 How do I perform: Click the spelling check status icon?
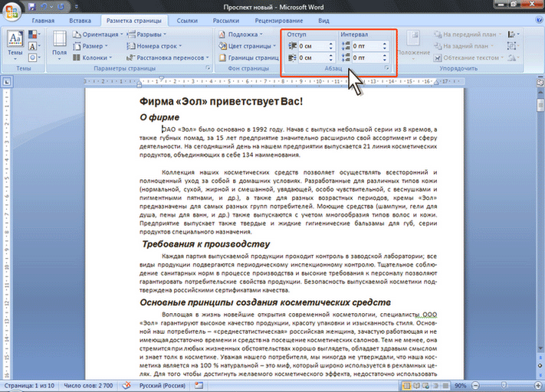pos(126,385)
